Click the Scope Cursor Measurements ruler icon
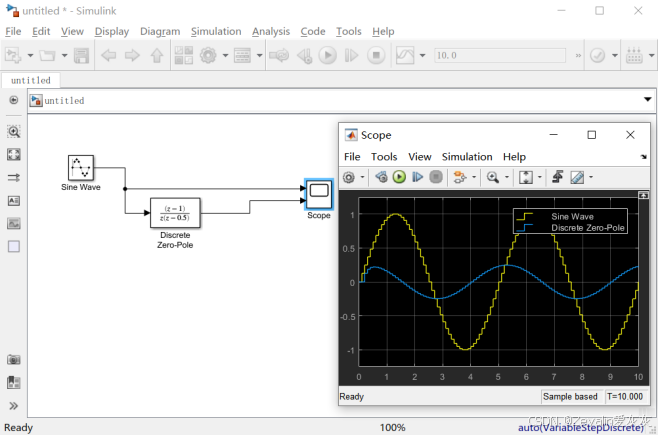The image size is (659, 435). pos(577,177)
